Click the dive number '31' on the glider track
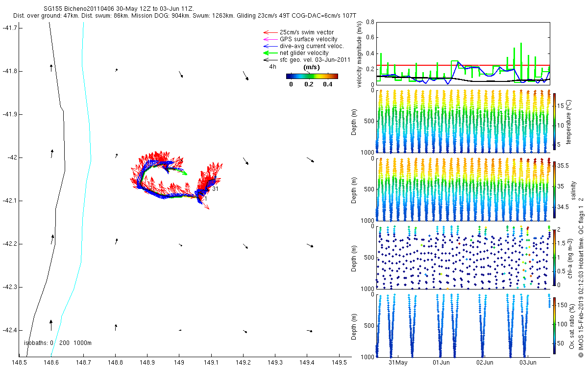Viewport: 588px width, 368px height. point(216,188)
